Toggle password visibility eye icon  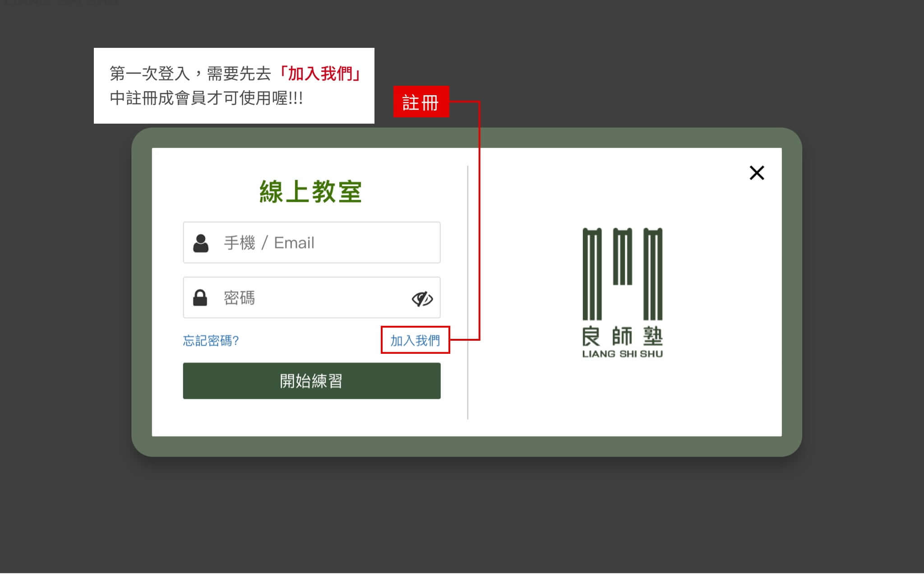[x=422, y=299]
